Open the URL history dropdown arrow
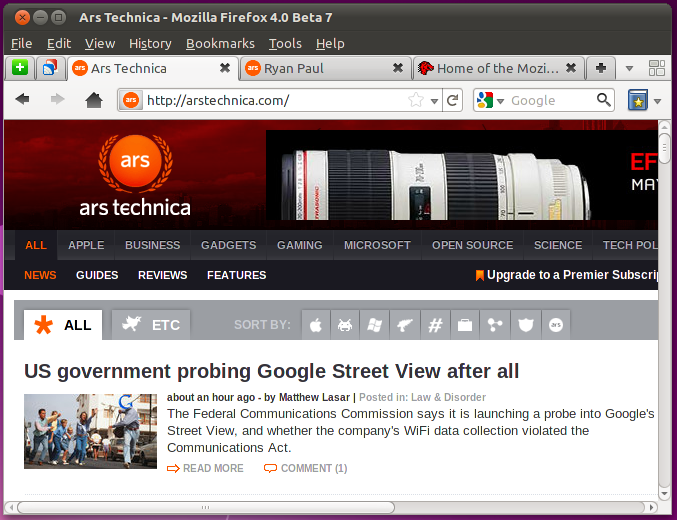The image size is (677, 520). coord(434,101)
